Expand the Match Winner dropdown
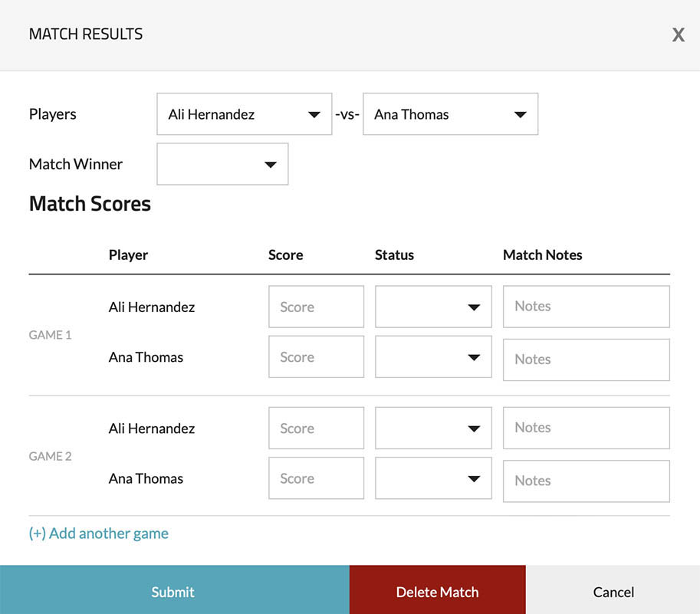The width and height of the screenshot is (700, 614). 222,164
